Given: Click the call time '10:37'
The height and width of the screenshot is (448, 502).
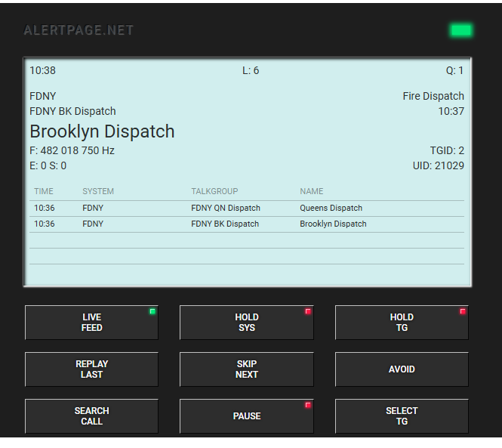Looking at the screenshot, I should (451, 111).
